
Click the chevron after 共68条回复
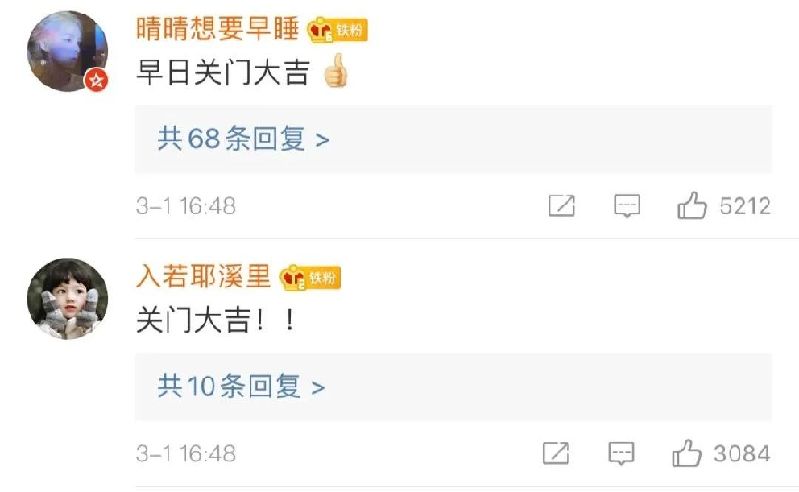(323, 140)
